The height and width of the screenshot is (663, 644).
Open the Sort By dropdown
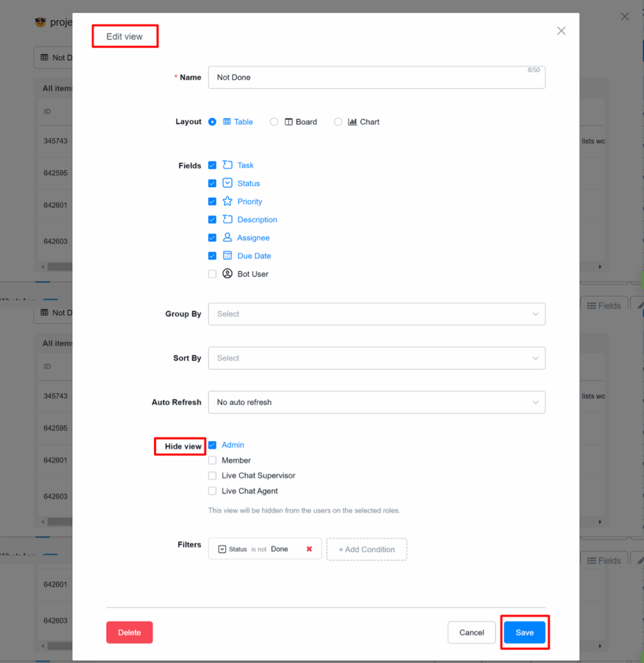tap(376, 358)
